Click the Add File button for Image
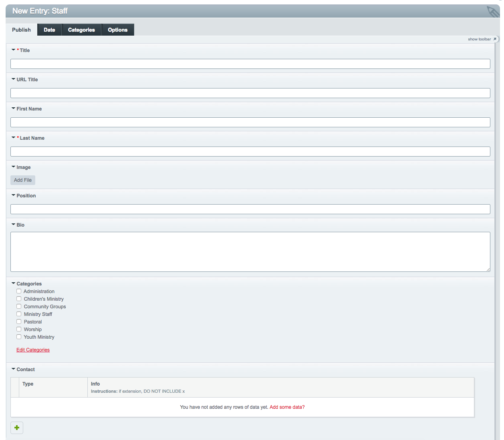The height and width of the screenshot is (440, 504). (22, 180)
